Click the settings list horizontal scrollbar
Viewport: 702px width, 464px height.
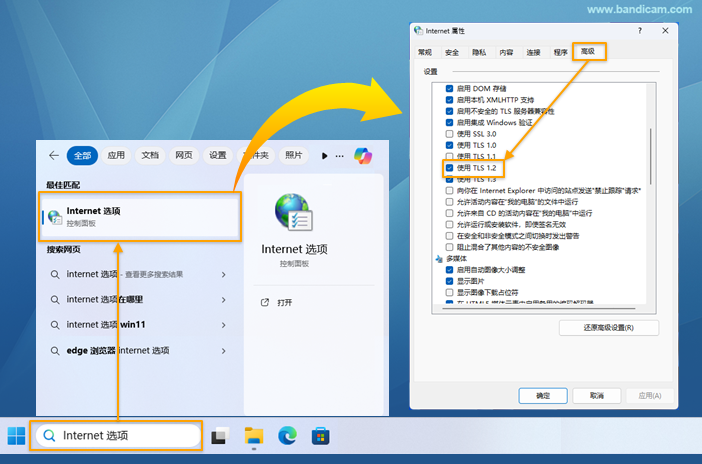(x=539, y=308)
